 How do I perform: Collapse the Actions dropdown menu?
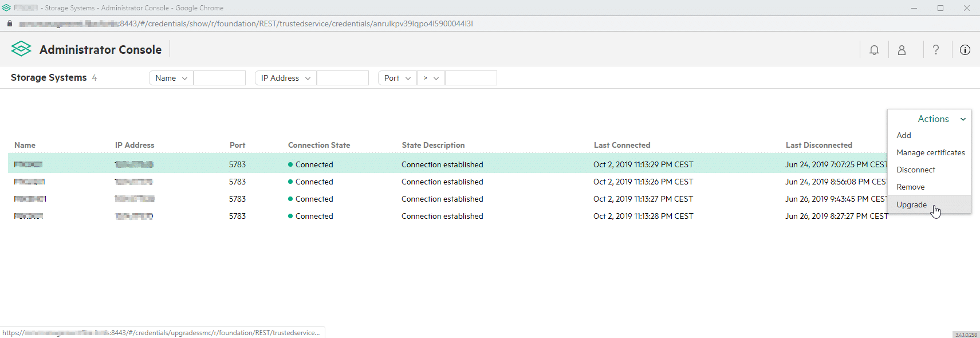(x=941, y=119)
